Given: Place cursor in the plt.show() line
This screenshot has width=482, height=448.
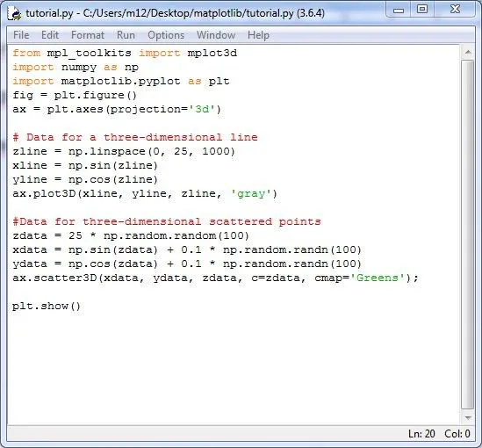Looking at the screenshot, I should tap(47, 307).
